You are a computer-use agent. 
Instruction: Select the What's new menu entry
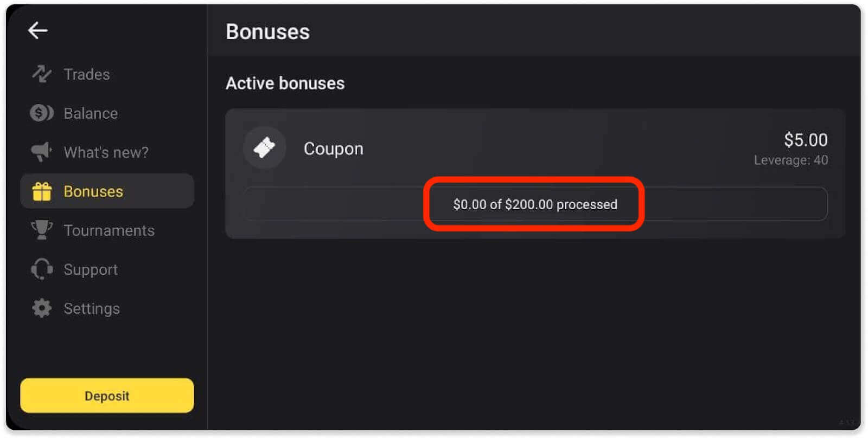[106, 152]
